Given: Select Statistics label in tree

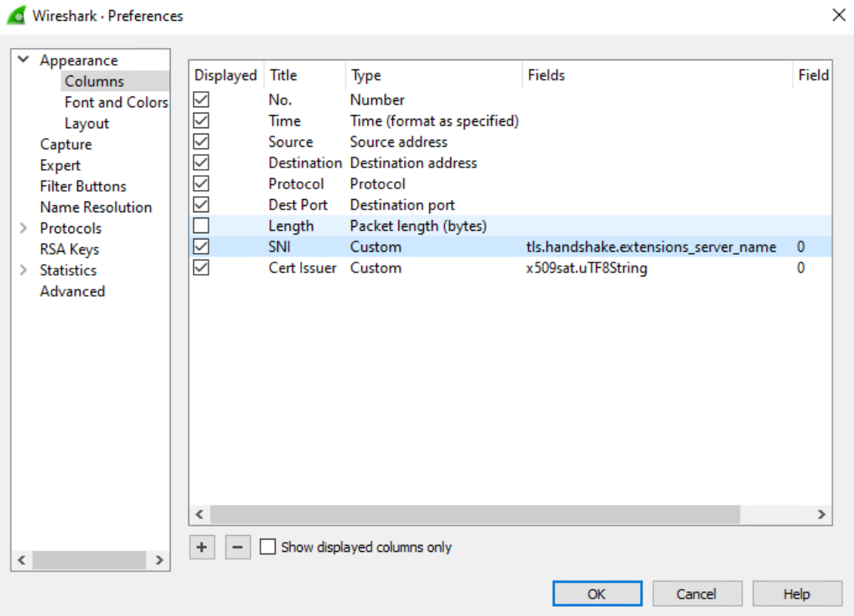Looking at the screenshot, I should click(x=68, y=270).
